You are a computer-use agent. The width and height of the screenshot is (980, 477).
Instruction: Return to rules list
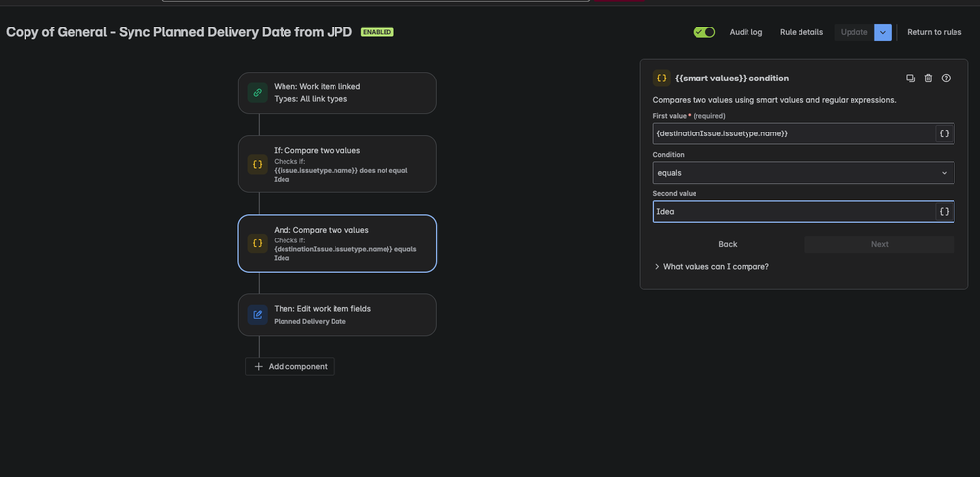click(934, 32)
